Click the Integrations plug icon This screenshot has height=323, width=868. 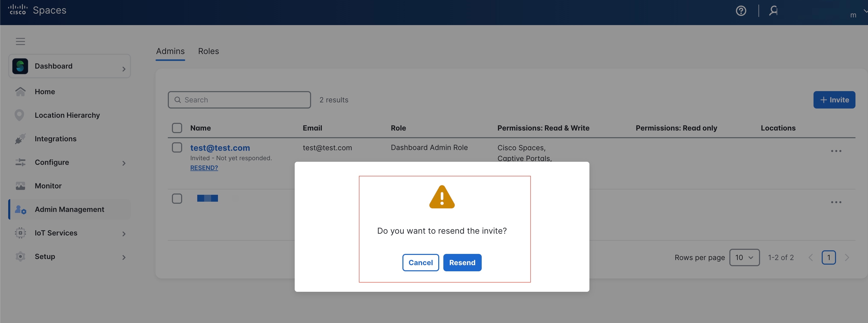click(20, 139)
